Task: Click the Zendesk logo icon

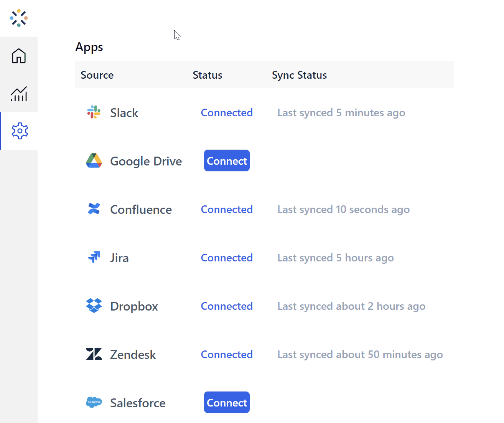Action: tap(94, 354)
